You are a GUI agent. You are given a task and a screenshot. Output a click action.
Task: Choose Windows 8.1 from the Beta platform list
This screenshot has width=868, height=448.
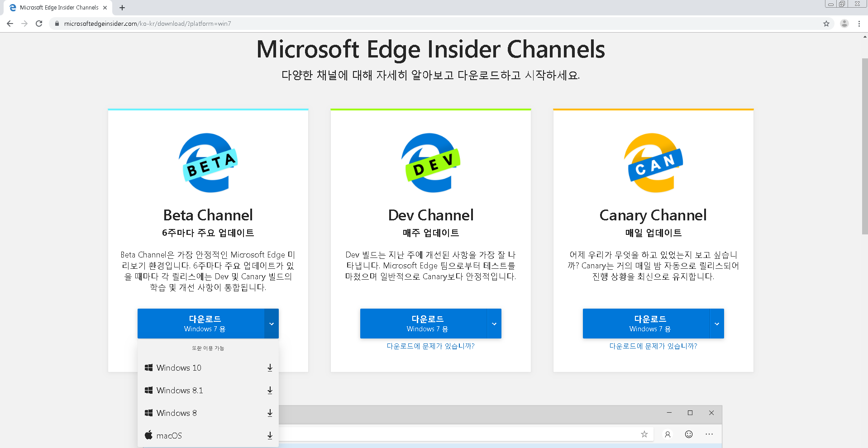pyautogui.click(x=208, y=391)
